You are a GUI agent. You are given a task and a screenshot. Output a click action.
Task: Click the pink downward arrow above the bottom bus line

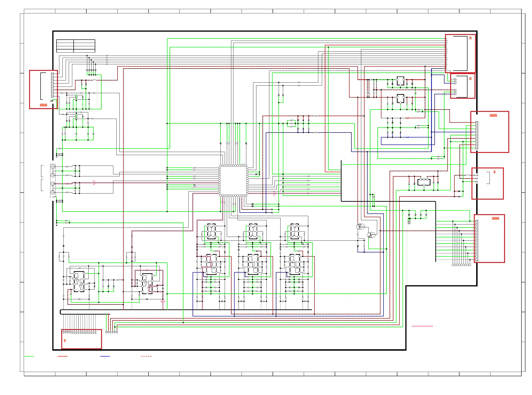[x=163, y=302]
